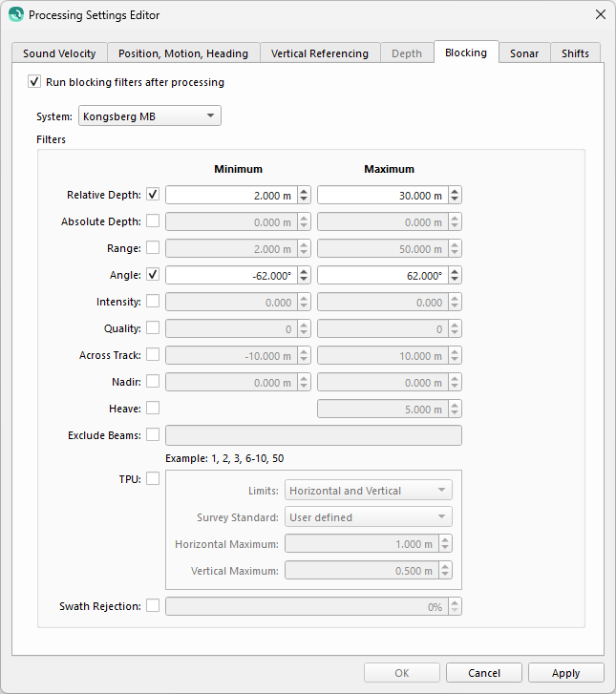Viewport: 616px width, 694px height.
Task: Turn on Swath Rejection checkbox
Action: (153, 606)
